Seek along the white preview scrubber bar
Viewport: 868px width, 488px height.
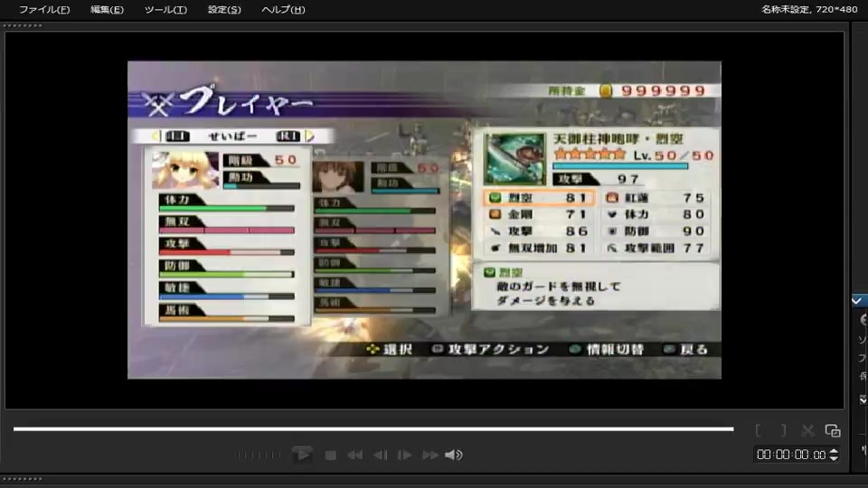(x=373, y=428)
